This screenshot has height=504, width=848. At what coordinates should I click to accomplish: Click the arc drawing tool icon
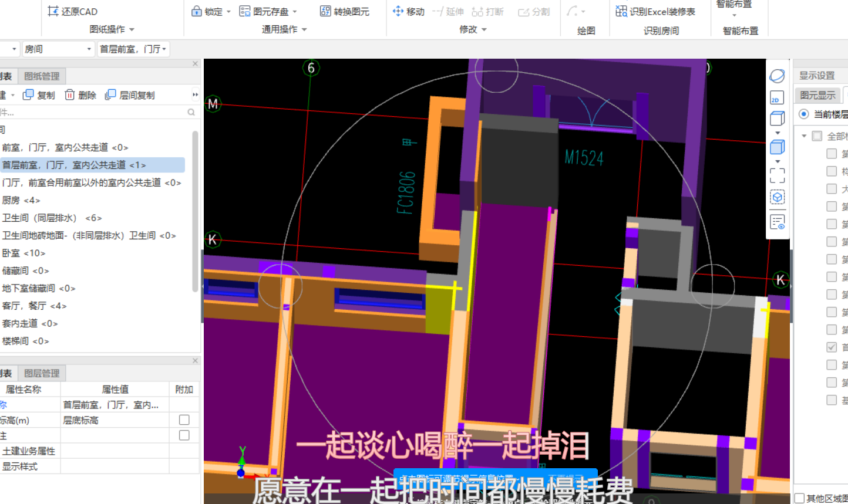[x=572, y=11]
